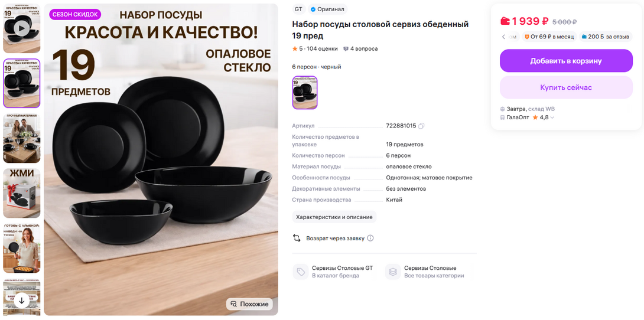Screen dimensions: 644x320
Task: Click the return info circle icon
Action: pos(370,238)
